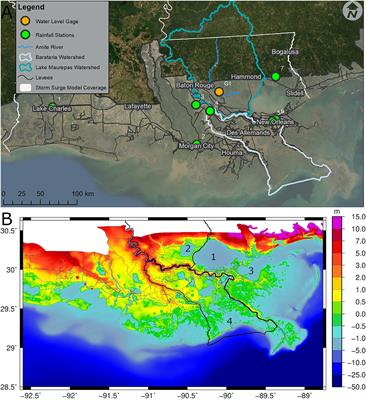Click the north arrow compass icon
The width and height of the screenshot is (366, 400).
(x=351, y=12)
